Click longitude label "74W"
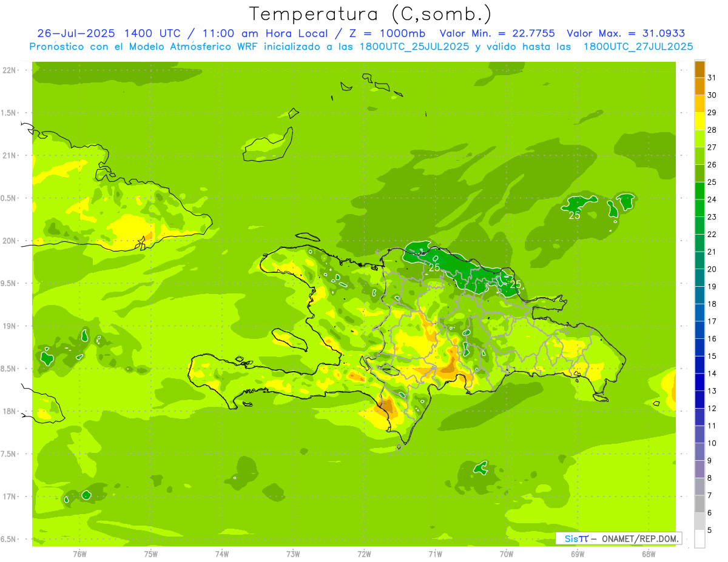728x562 pixels. [222, 554]
